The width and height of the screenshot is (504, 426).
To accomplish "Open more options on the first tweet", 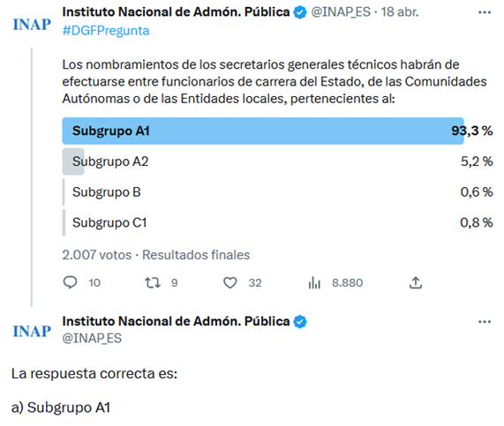I will [485, 12].
